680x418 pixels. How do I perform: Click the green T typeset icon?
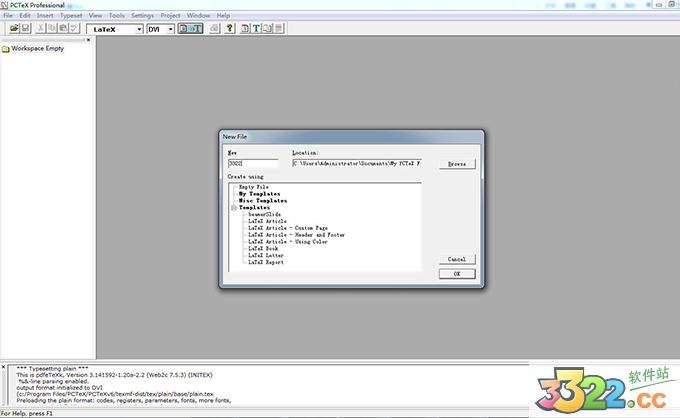[256, 29]
